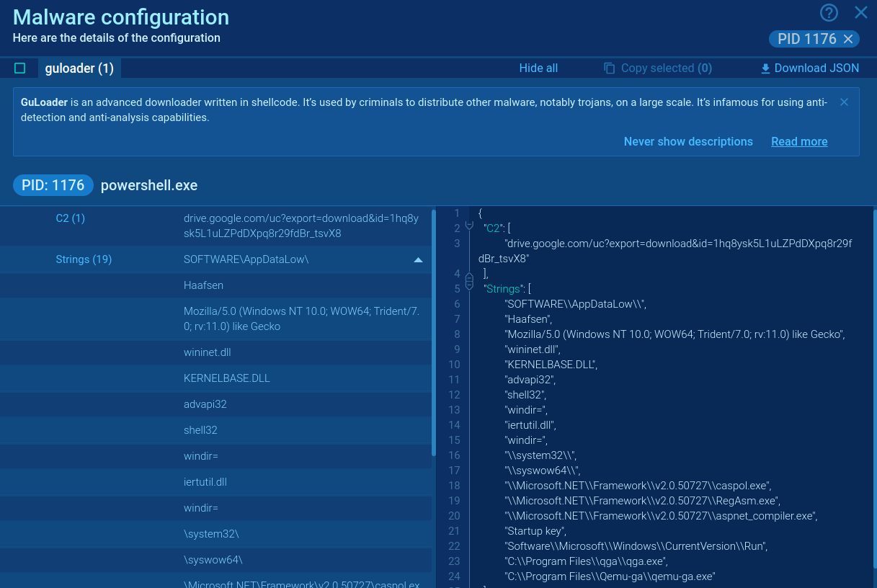Viewport: 877px width, 588px height.
Task: Click Hide all
Action: pos(538,68)
